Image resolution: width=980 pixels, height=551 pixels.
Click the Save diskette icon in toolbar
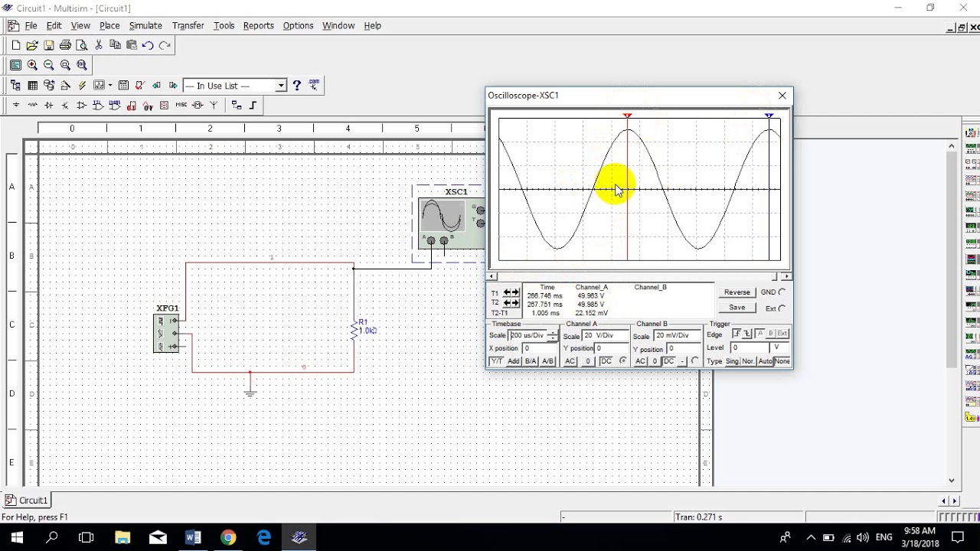[x=49, y=45]
